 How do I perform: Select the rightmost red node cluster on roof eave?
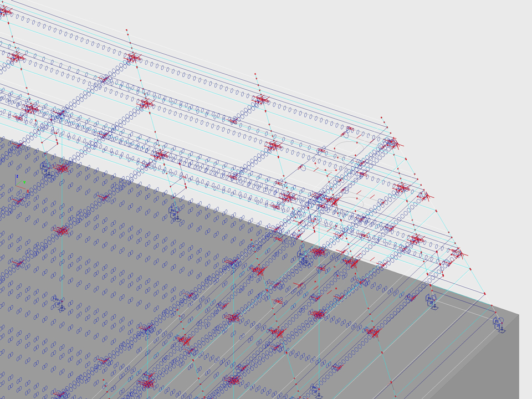(x=457, y=253)
